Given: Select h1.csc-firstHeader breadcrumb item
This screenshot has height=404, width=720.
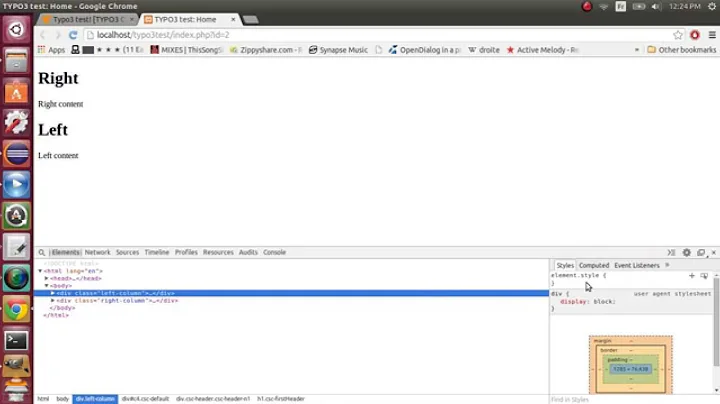Looking at the screenshot, I should 281,398.
